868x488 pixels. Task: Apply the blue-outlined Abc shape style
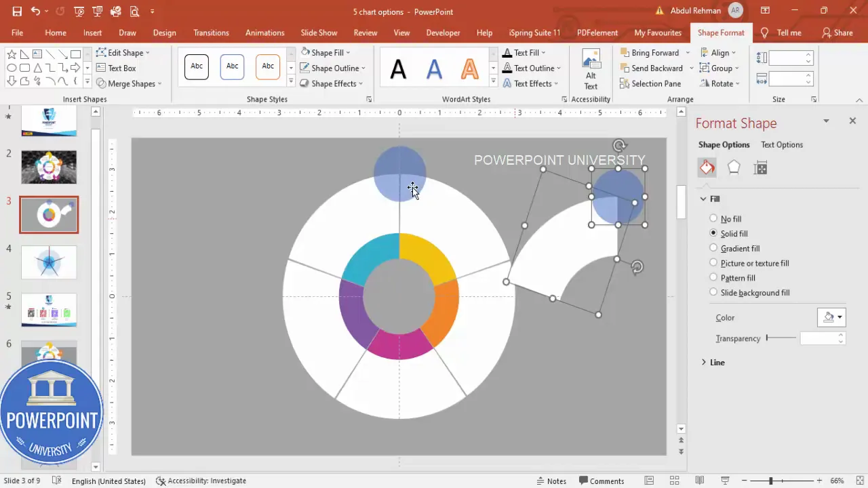tap(232, 66)
